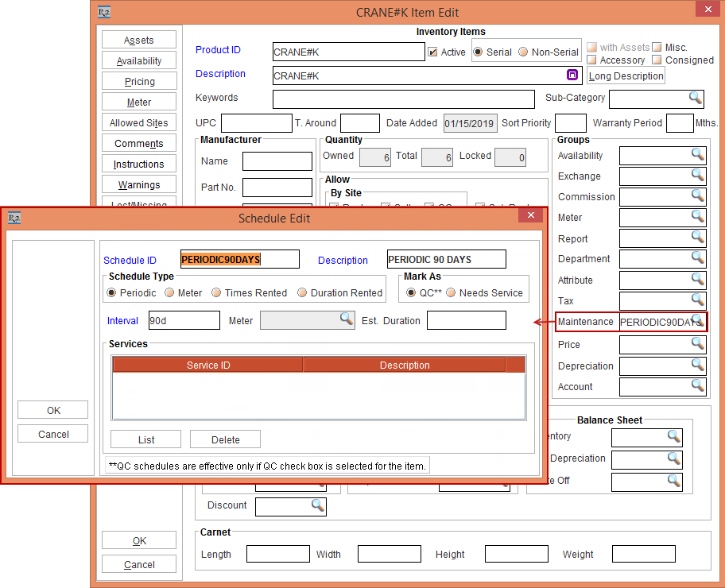Viewport: 725px width, 588px height.
Task: Select the Non-Serial radio button
Action: coord(523,52)
